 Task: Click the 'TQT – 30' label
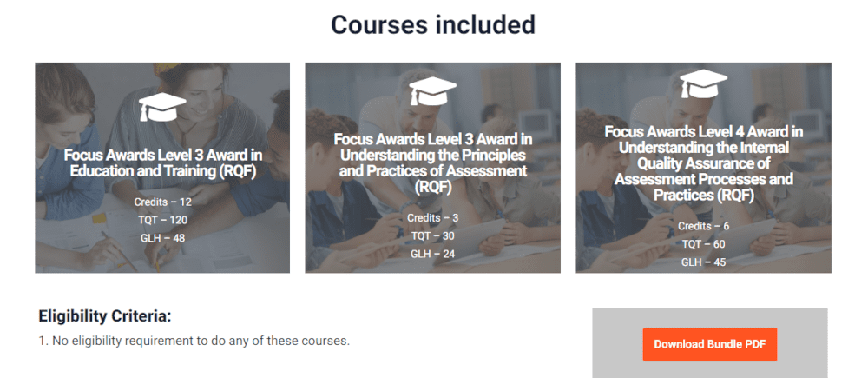[433, 236]
